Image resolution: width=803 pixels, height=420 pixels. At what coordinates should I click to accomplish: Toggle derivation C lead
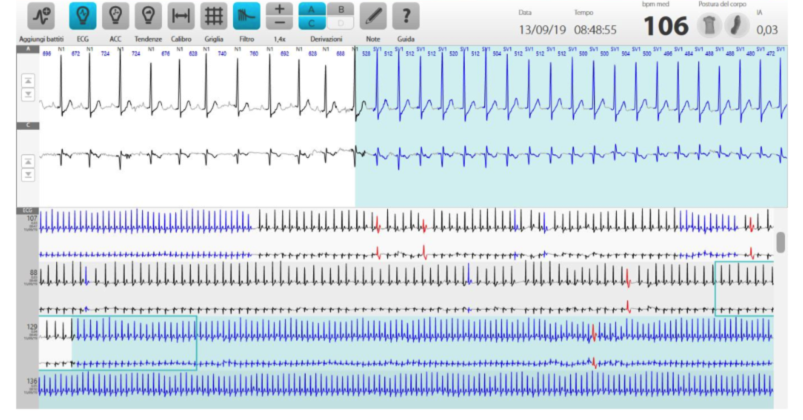click(312, 23)
